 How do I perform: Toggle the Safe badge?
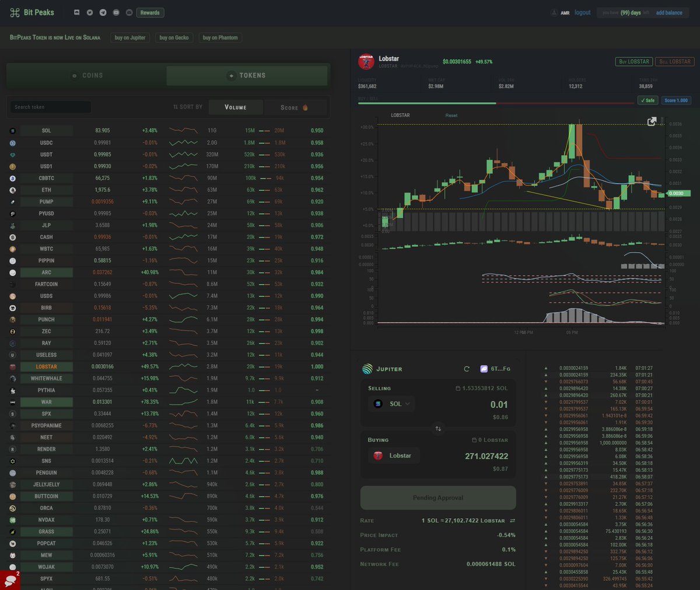click(x=647, y=100)
